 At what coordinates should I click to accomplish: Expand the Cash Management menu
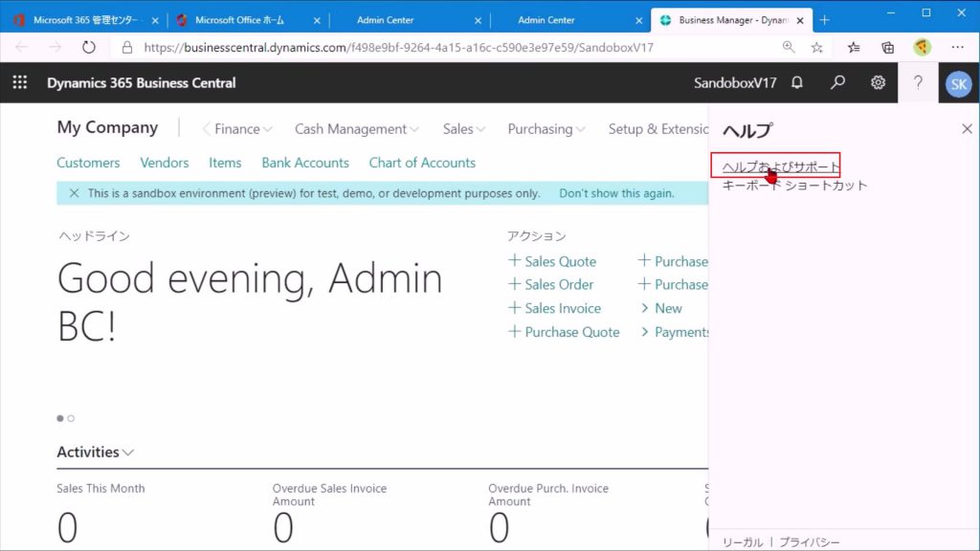[357, 129]
